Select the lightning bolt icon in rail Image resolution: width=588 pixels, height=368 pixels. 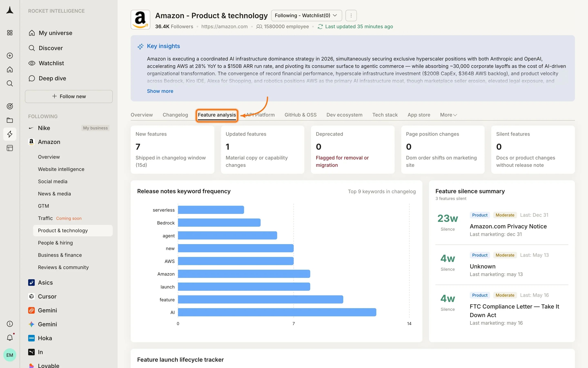[x=10, y=134]
